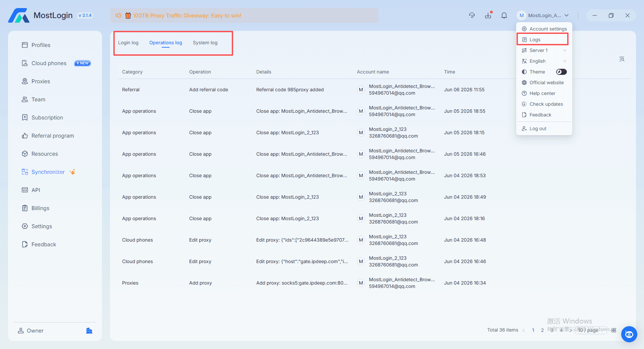Image resolution: width=644 pixels, height=349 pixels.
Task: Open the notifications bell
Action: tap(504, 15)
